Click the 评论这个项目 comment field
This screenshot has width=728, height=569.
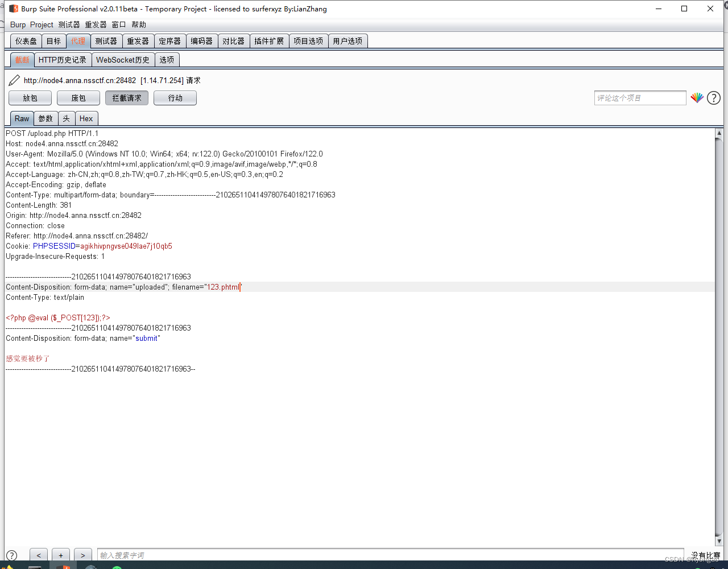tap(640, 98)
